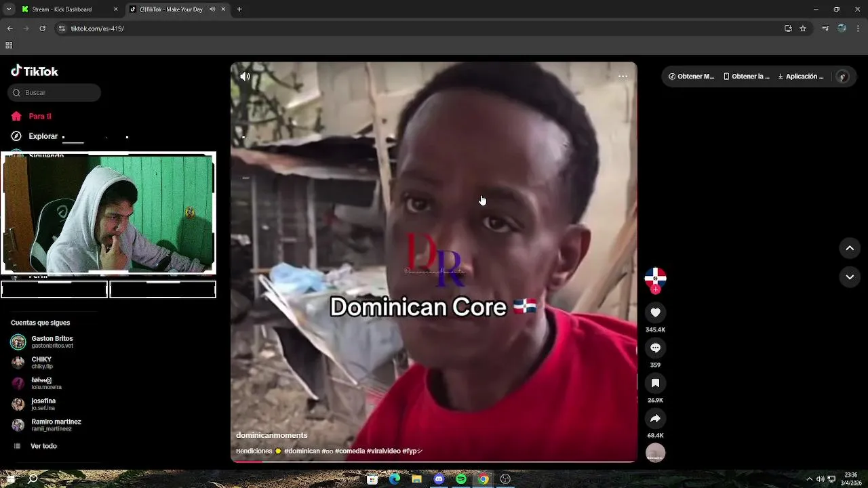Bookmark this page with the star icon
Screen dimensions: 868x488
point(803,28)
